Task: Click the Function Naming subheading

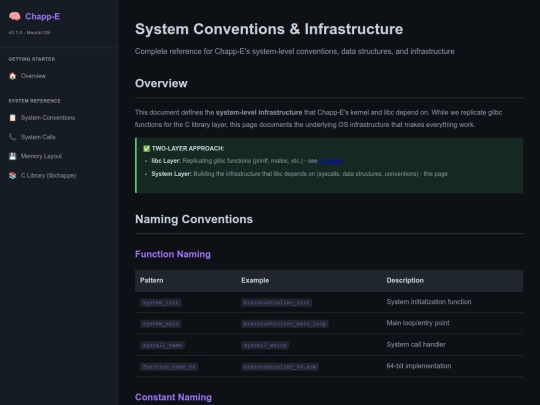Action: (x=173, y=254)
